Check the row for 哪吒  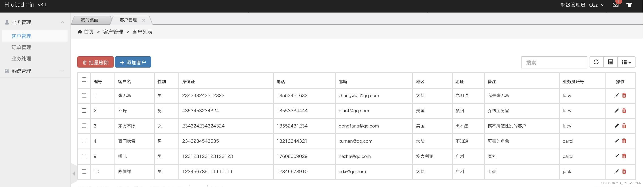84,157
